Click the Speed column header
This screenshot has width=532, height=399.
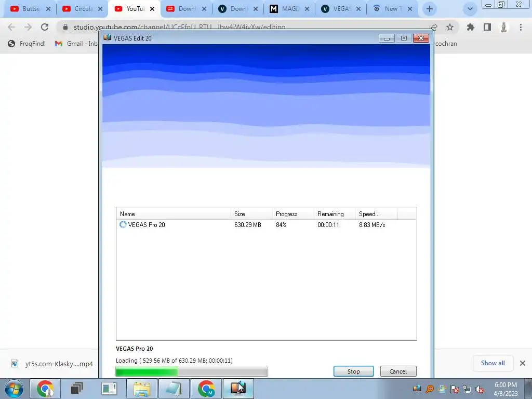[377, 214]
